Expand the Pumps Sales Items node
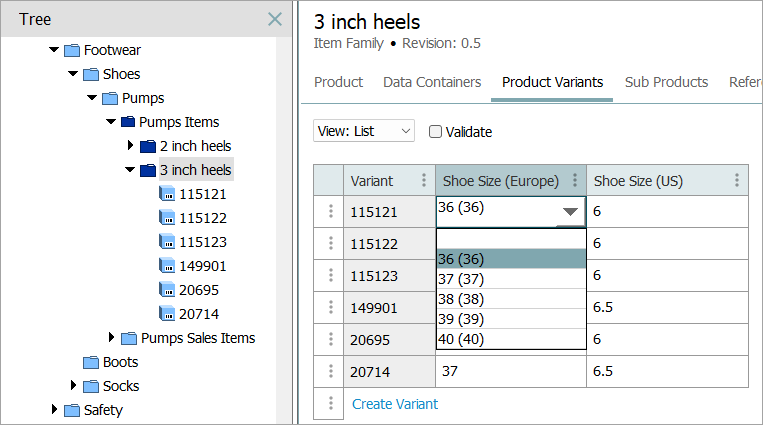 point(111,338)
